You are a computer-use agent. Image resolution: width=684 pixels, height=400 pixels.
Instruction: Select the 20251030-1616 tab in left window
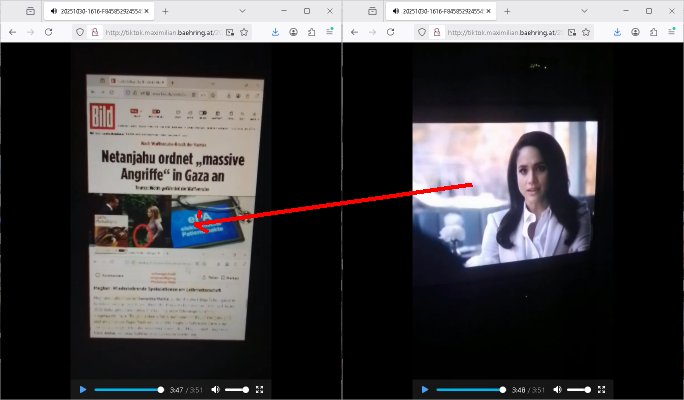point(95,11)
